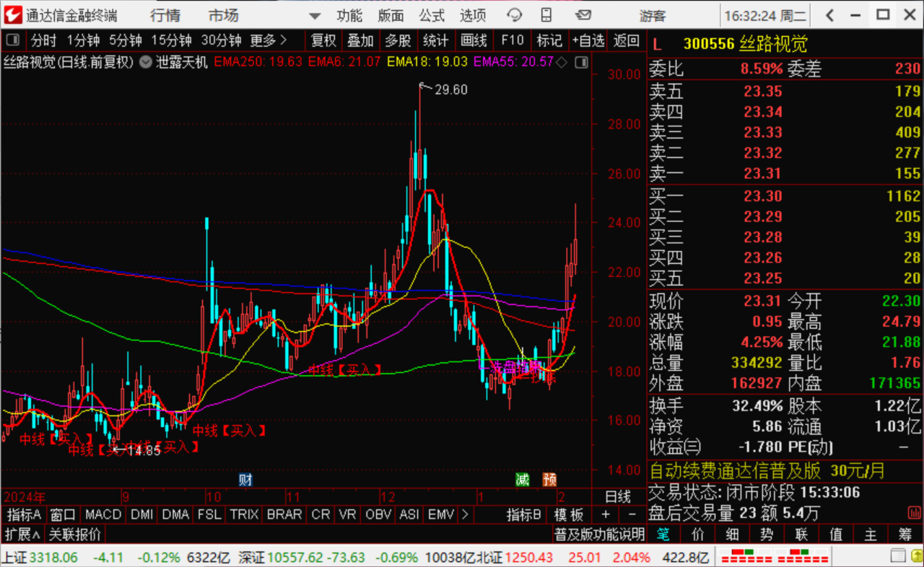Open the 日线 period selector
924x567 pixels.
click(617, 497)
